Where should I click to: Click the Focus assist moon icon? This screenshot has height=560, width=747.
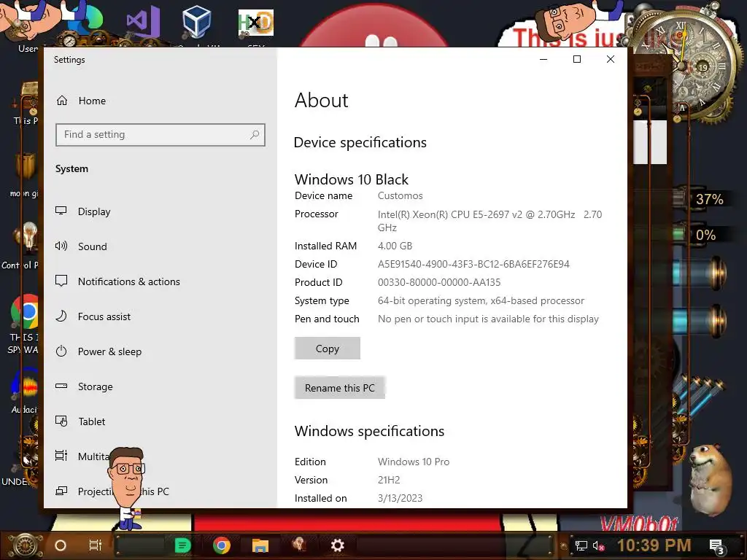(61, 316)
